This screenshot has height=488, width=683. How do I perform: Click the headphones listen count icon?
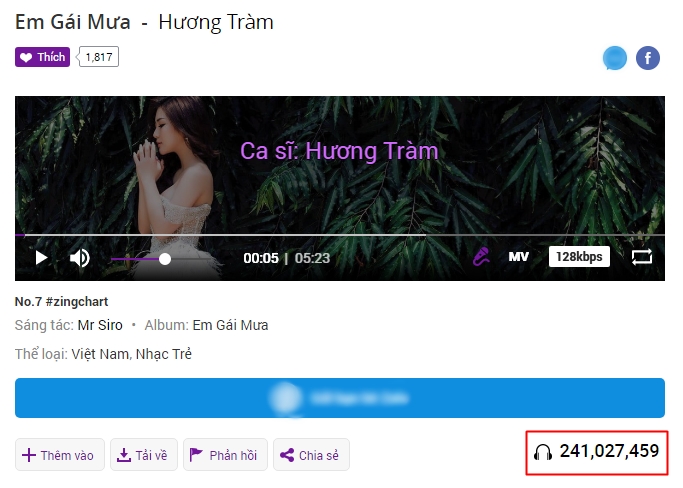tap(543, 452)
